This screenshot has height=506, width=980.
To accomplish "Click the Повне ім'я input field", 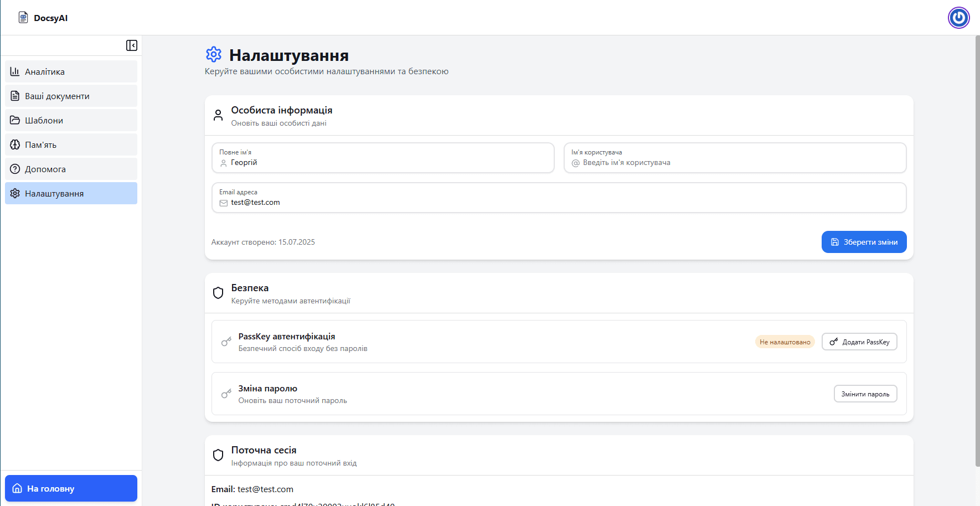I will click(388, 163).
